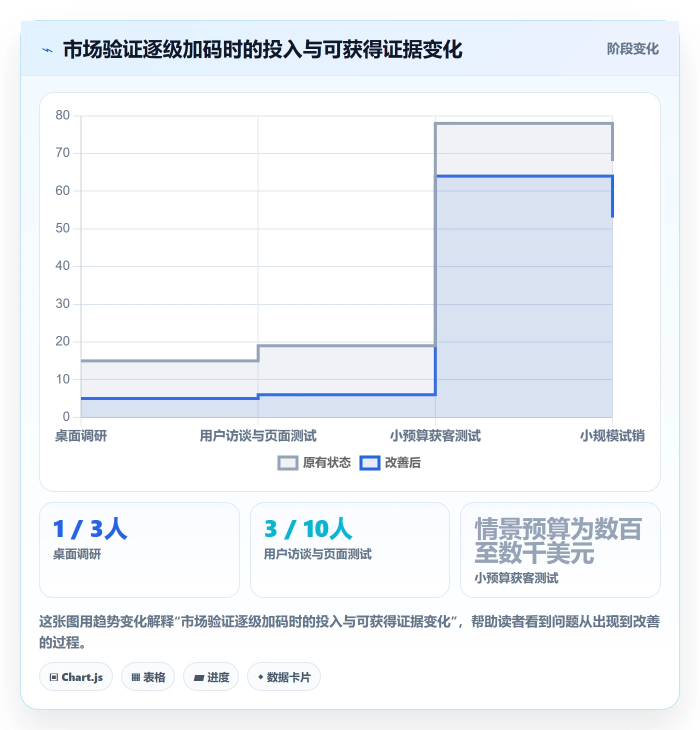Toggle the 改善后 legend swatch

pos(370,463)
